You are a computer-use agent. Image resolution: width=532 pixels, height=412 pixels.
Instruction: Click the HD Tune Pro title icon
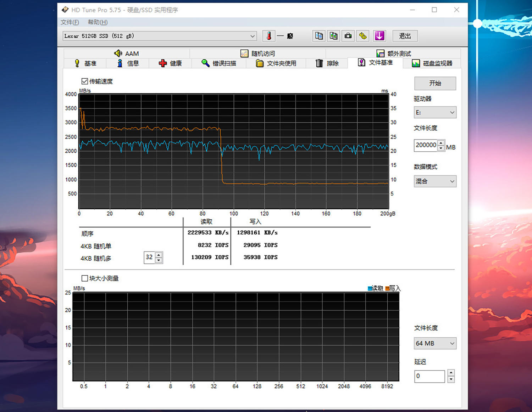[65, 10]
